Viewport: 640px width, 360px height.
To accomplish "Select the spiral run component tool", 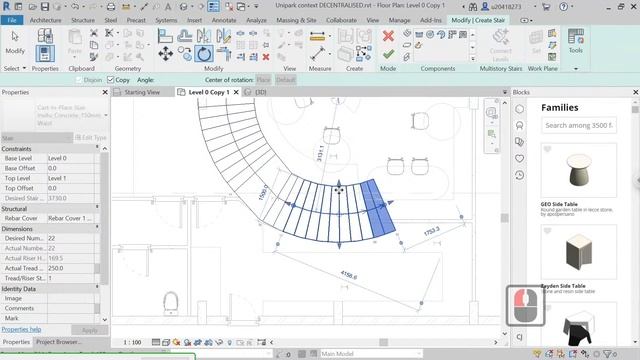I will tap(430, 34).
